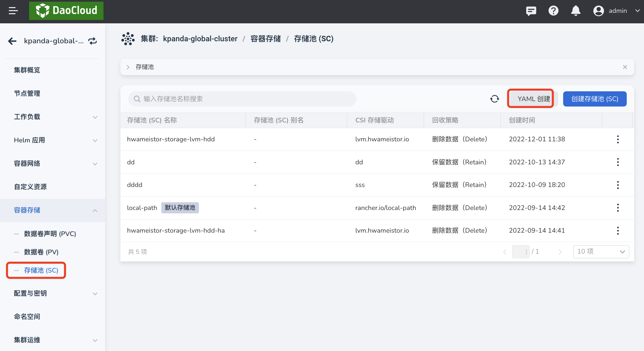The width and height of the screenshot is (644, 351).
Task: Close the 存储池 info banner
Action: 625,67
